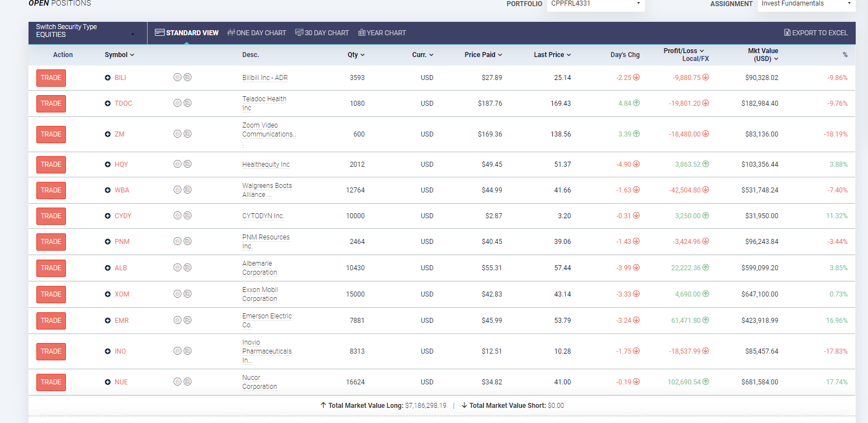Open the news chart icon for ZM
This screenshot has height=423, width=868.
(x=188, y=134)
